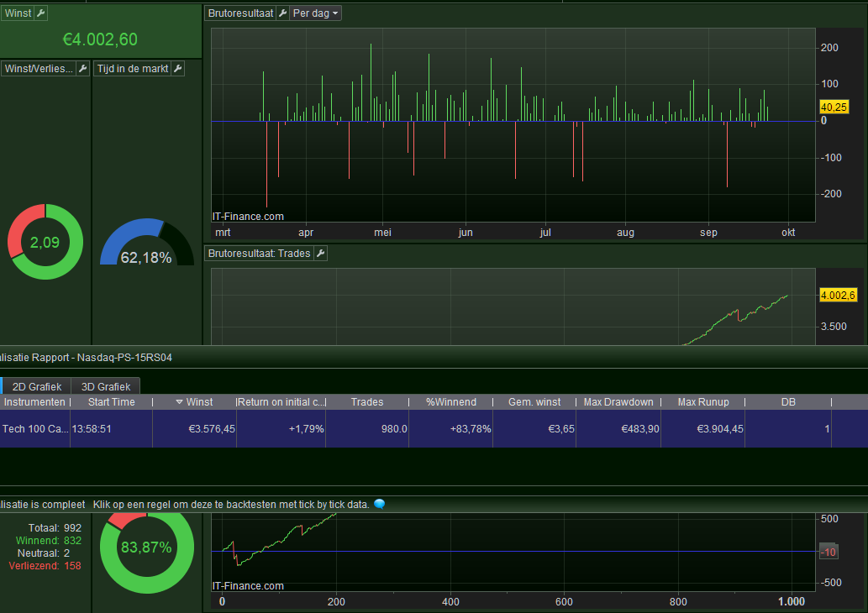
Task: Open the Brutoresultaat chart wrench settings
Action: coord(282,13)
